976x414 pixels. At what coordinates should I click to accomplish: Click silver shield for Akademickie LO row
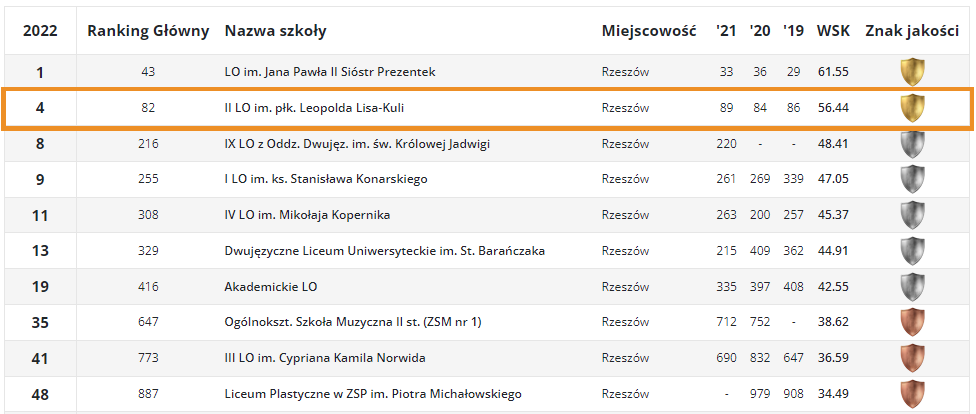pos(913,287)
